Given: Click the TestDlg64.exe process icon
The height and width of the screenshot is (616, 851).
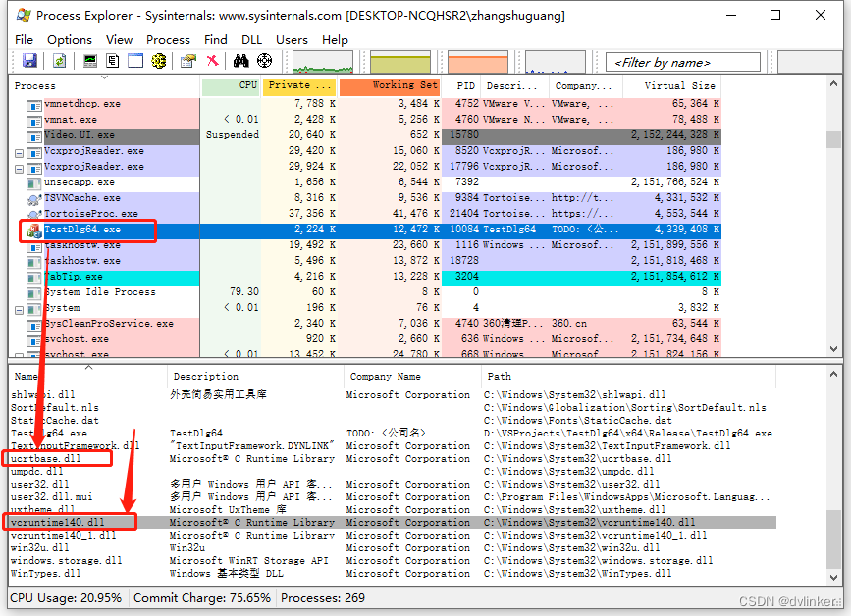Looking at the screenshot, I should click(34, 230).
